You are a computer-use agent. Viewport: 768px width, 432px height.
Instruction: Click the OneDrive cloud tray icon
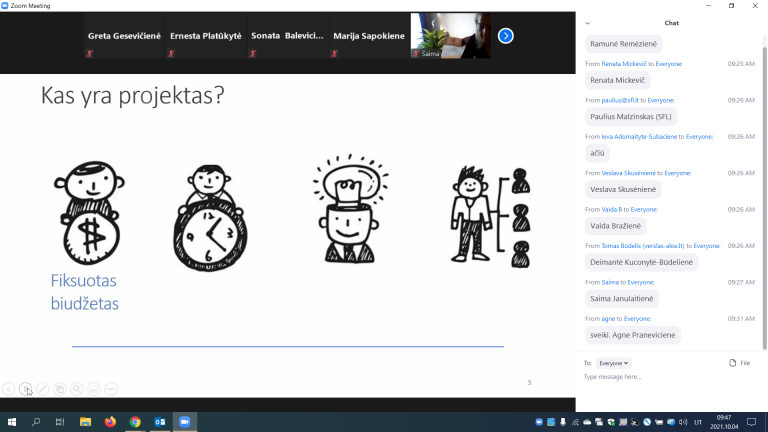click(587, 422)
